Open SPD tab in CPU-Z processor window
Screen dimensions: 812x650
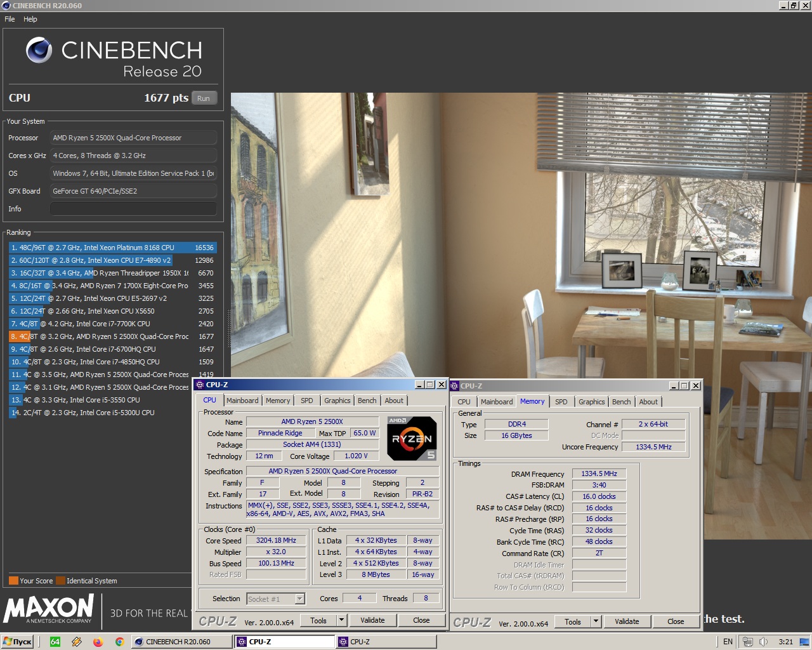pyautogui.click(x=307, y=401)
